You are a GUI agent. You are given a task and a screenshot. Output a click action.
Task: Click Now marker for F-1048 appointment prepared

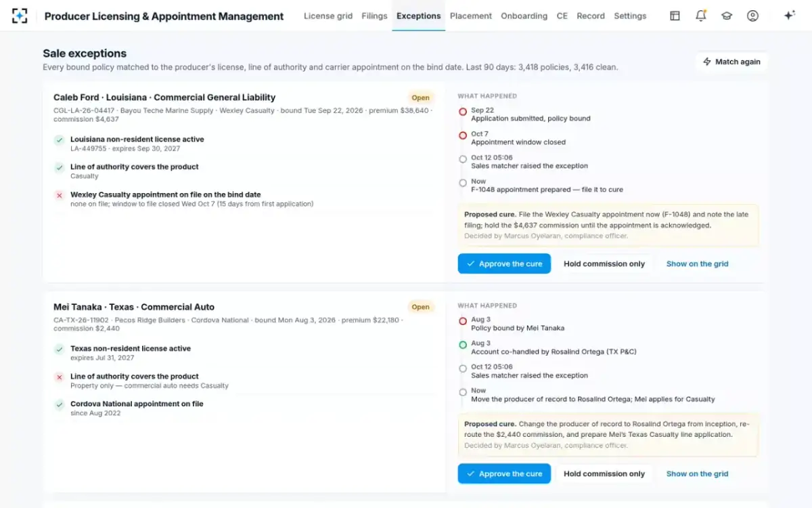coord(463,183)
